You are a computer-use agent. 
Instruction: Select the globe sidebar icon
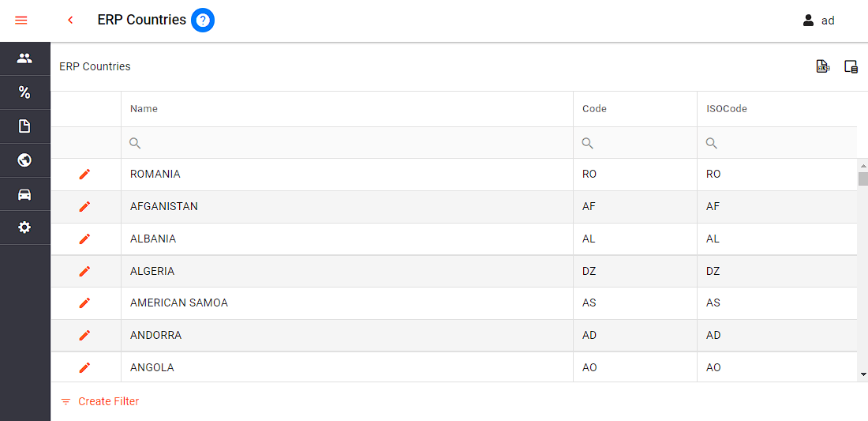pyautogui.click(x=24, y=160)
